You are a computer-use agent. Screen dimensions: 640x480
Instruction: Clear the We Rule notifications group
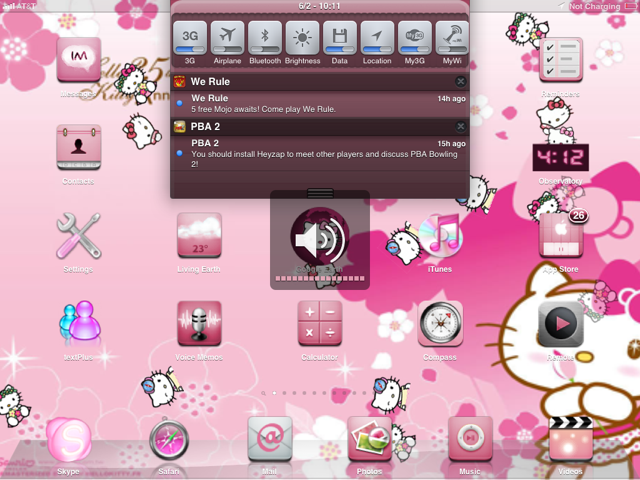[x=460, y=82]
